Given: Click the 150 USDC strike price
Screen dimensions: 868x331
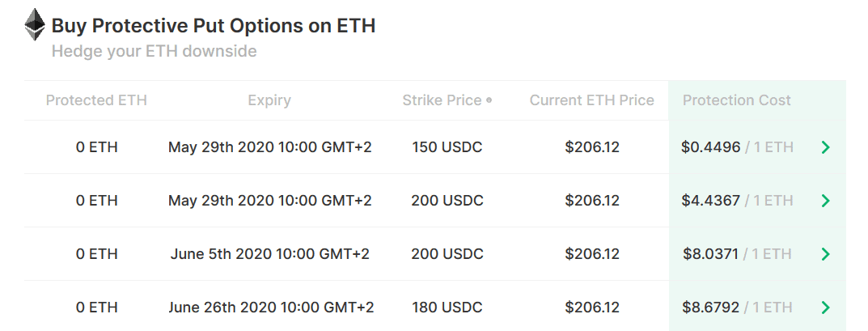Looking at the screenshot, I should coord(447,147).
